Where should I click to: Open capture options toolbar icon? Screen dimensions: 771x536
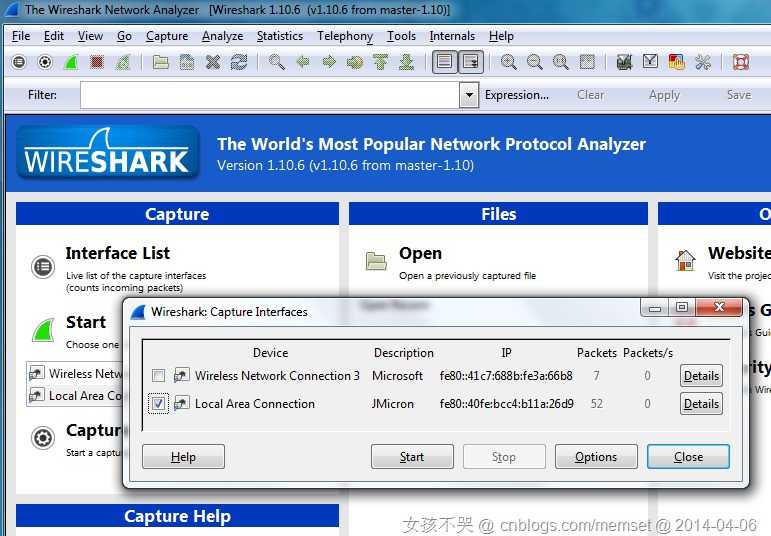pyautogui.click(x=45, y=62)
